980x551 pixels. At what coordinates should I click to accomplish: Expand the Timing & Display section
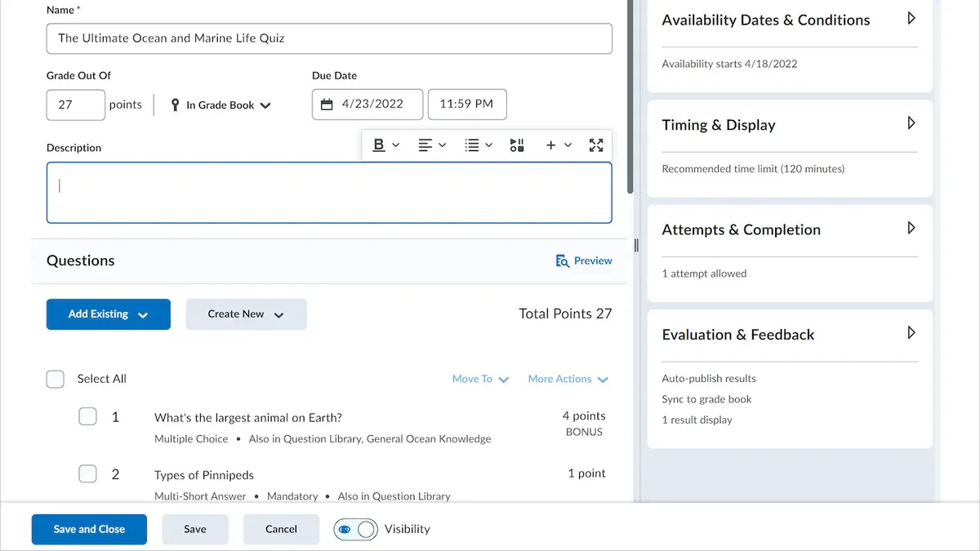click(911, 123)
